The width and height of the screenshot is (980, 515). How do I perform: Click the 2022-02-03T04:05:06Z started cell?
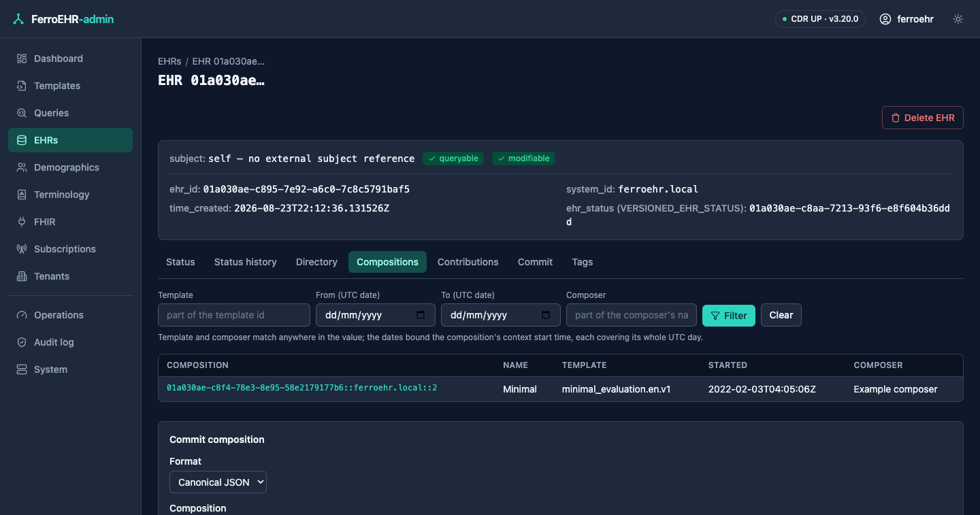coord(762,389)
